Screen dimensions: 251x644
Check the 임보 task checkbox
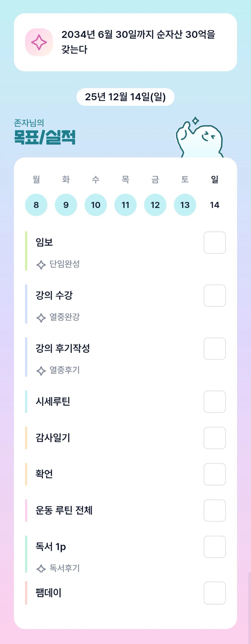pyautogui.click(x=215, y=242)
